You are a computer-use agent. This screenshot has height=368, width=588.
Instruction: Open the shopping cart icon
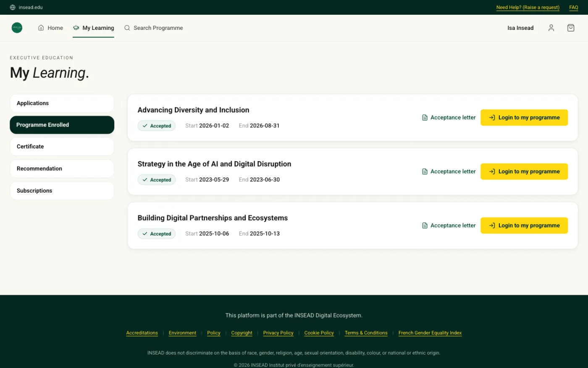(x=571, y=28)
